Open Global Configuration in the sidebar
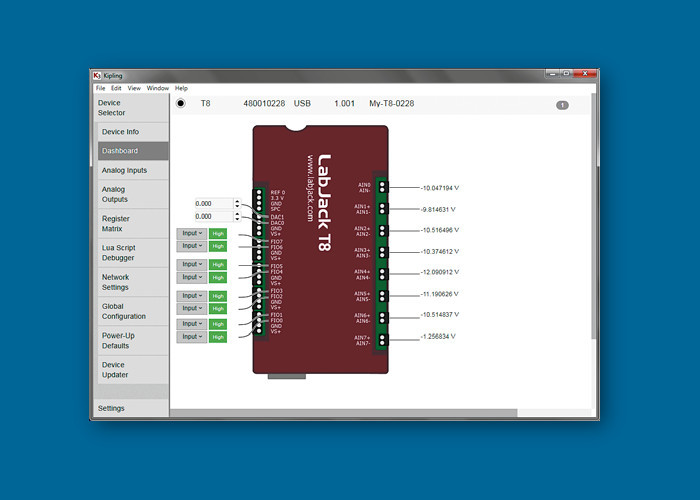This screenshot has width=700, height=500. pos(133,311)
